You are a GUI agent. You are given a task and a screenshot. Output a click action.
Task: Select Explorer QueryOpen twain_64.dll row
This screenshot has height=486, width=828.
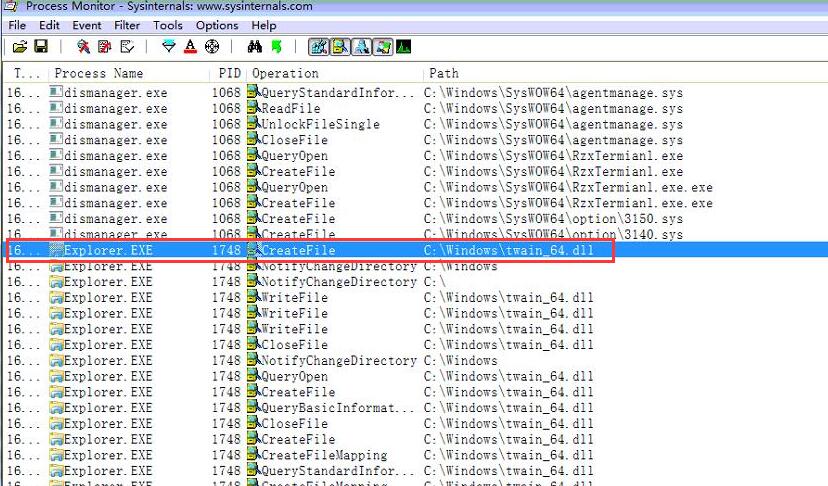(x=415, y=376)
